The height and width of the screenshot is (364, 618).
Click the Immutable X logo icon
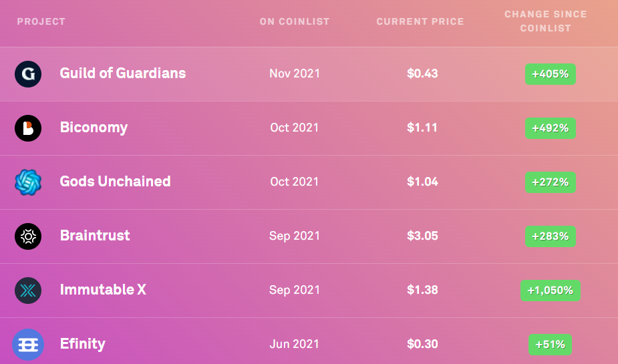(28, 290)
